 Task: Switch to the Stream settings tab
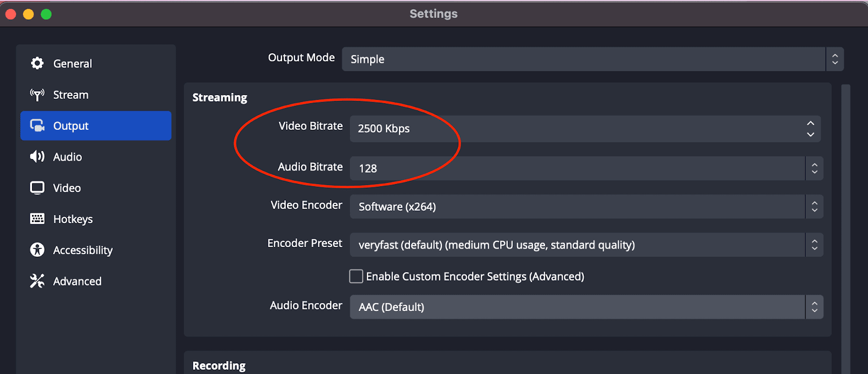(x=71, y=95)
